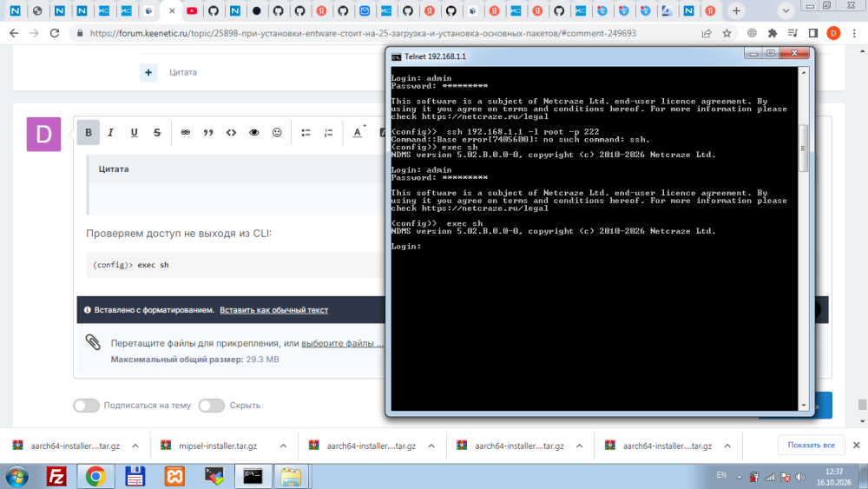This screenshot has height=489, width=868.
Task: Toggle the Скрыть (hide) switch
Action: 212,406
